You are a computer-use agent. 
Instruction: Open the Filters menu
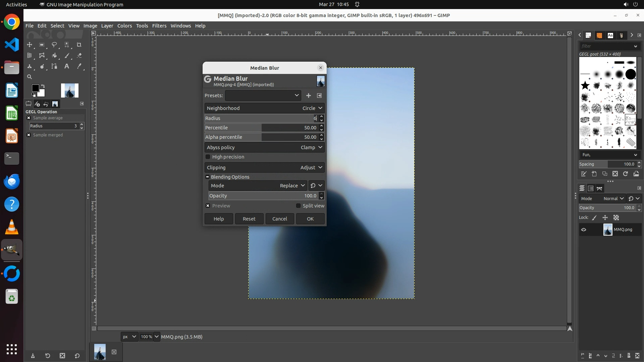[159, 26]
